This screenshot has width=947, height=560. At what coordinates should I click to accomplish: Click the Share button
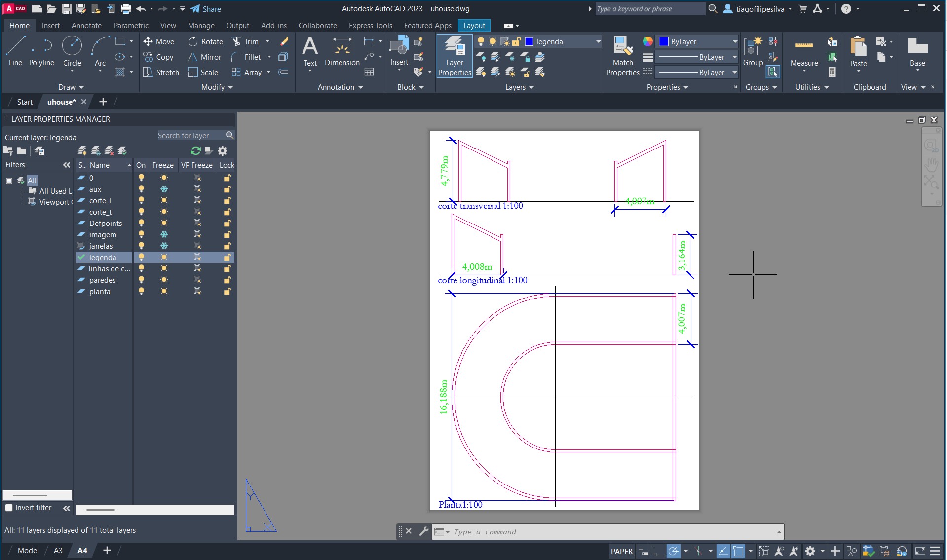click(x=206, y=9)
